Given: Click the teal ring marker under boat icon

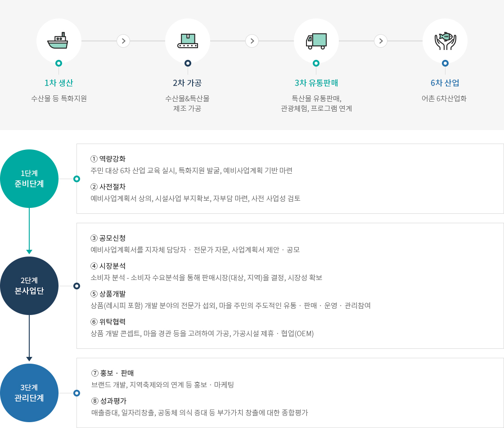Looking at the screenshot, I should [58, 63].
